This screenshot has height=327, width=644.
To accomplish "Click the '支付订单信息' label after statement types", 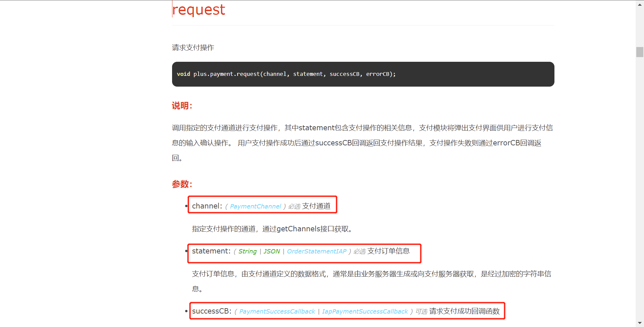I will (x=388, y=251).
